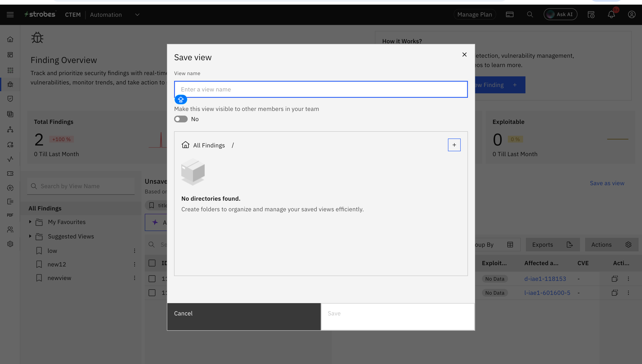Tick the first finding row checkbox
The image size is (642, 364).
pos(152,279)
